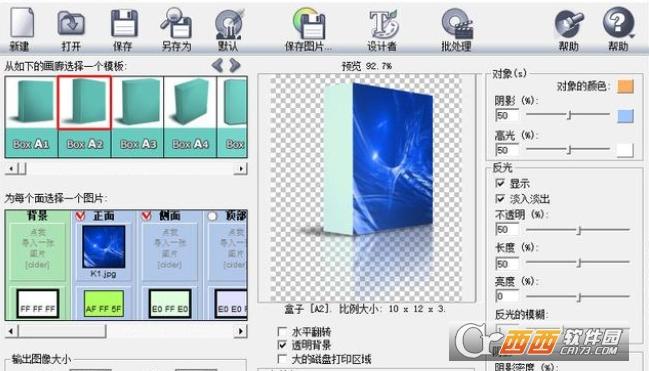
Task: Click the flashlight 帮助 icon
Action: pyautogui.click(x=569, y=24)
